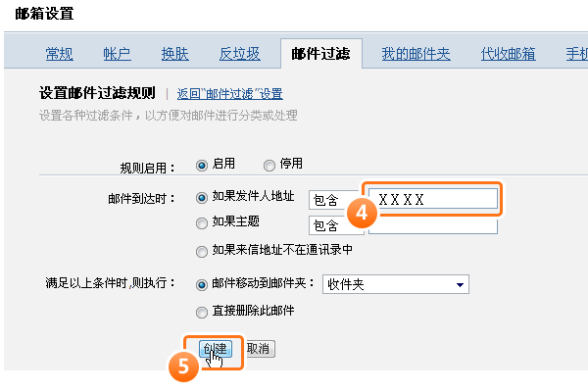Open the 换肤 tab
Image resolution: width=588 pixels, height=392 pixels.
174,54
